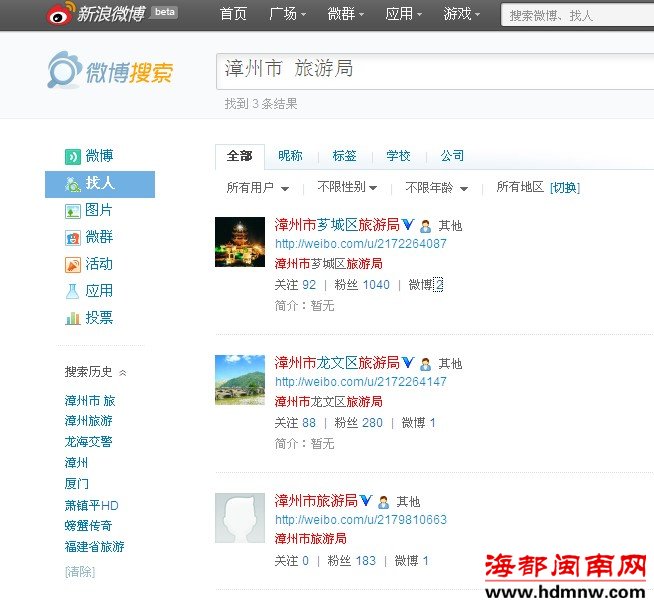Switch to the 全部 results tab
The image size is (654, 609).
(x=239, y=156)
